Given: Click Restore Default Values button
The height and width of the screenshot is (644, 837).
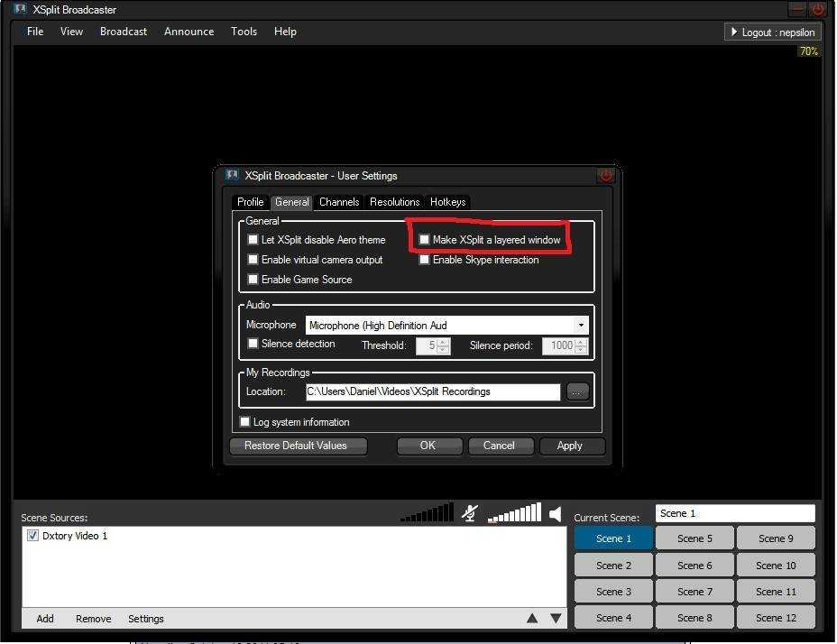Looking at the screenshot, I should 299,446.
